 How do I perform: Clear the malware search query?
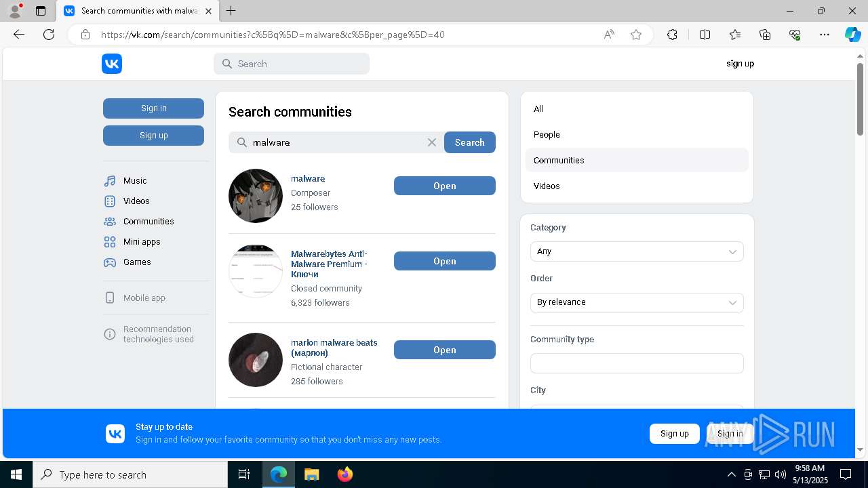pyautogui.click(x=432, y=142)
